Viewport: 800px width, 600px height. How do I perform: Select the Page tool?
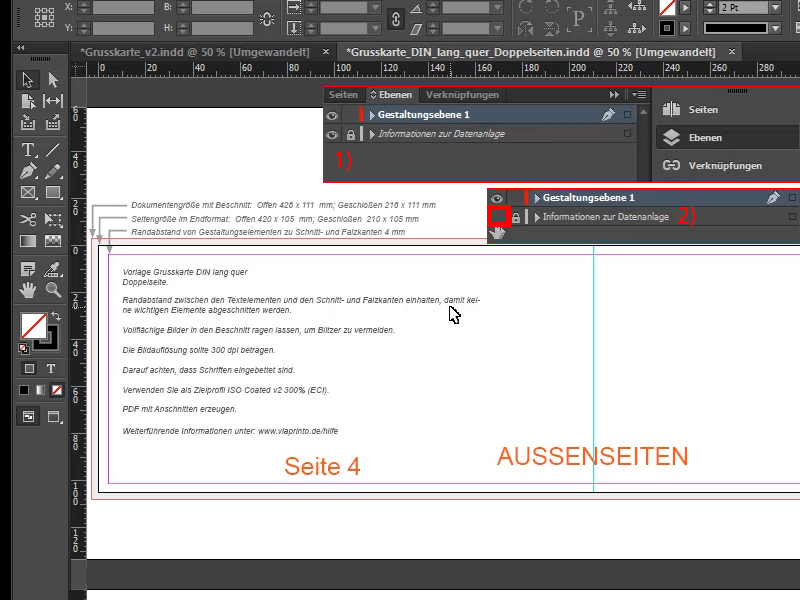click(x=28, y=101)
